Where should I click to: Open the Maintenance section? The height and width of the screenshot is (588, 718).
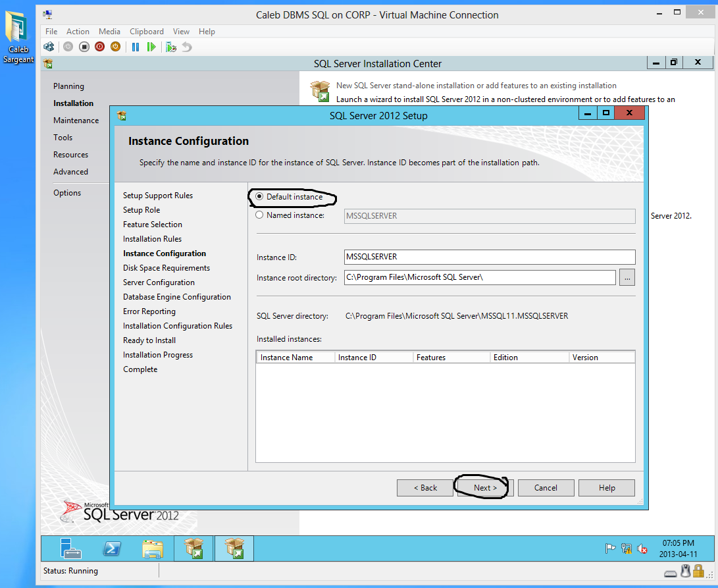tap(76, 120)
